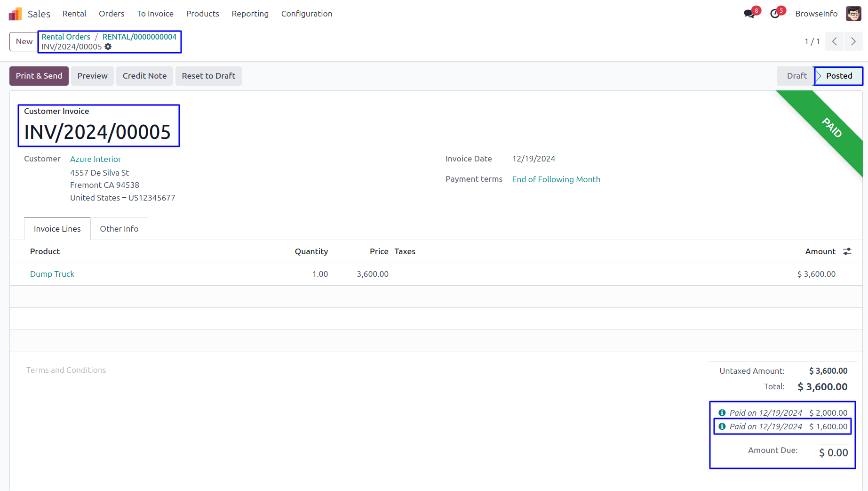This screenshot has width=868, height=491.
Task: Select the Posted status stage
Action: tap(838, 76)
